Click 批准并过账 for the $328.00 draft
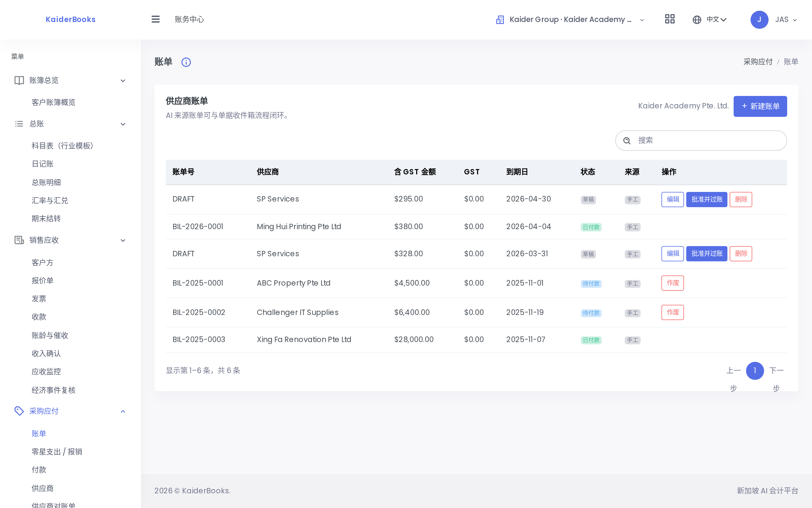Image resolution: width=812 pixels, height=508 pixels. (x=707, y=254)
